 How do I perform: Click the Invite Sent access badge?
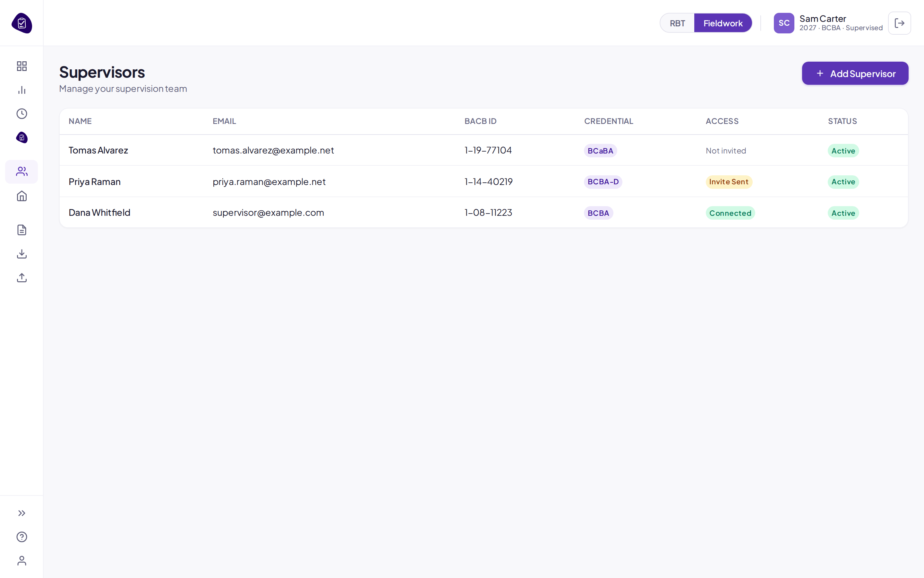pos(729,181)
